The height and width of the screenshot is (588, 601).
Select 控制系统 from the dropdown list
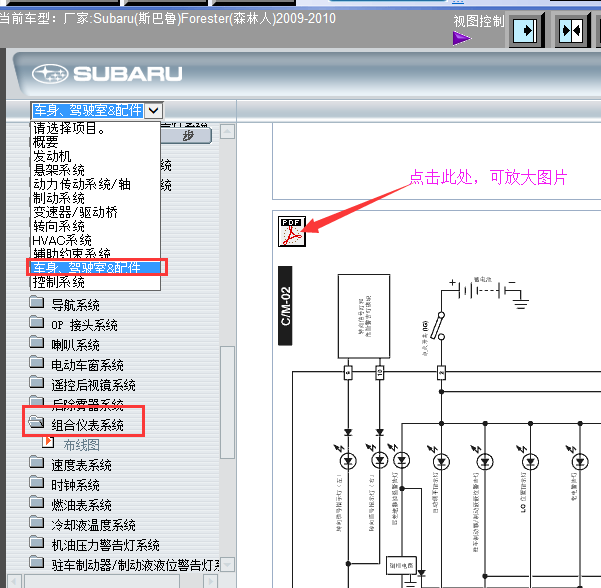coord(95,282)
